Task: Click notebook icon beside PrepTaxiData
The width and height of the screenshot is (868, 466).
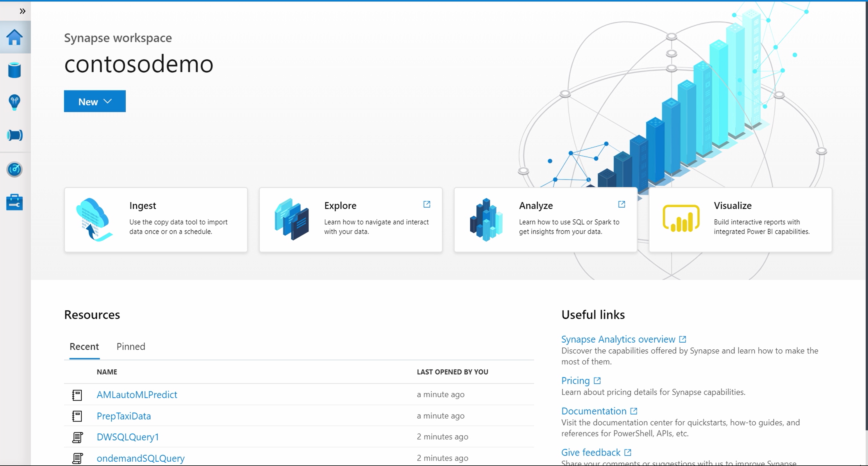Action: coord(77,416)
